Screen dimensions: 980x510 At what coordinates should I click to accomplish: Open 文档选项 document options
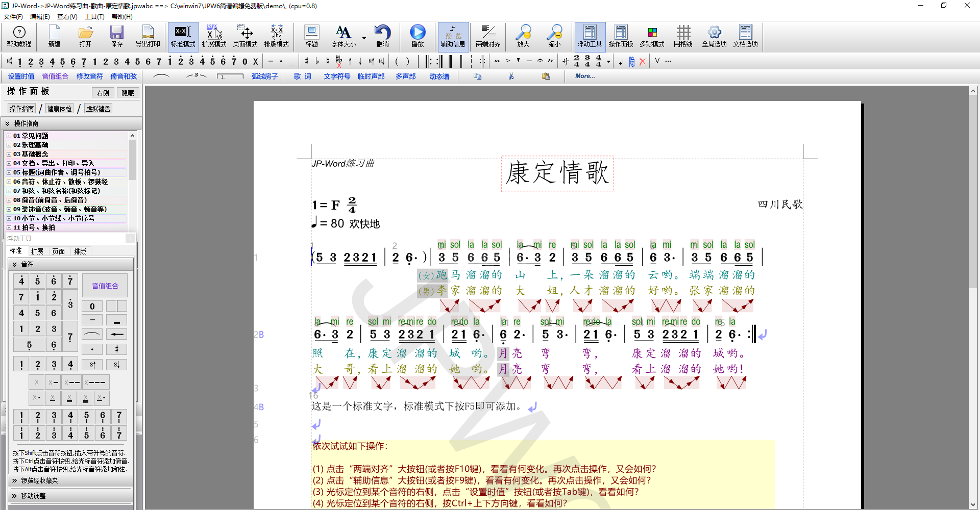coord(745,37)
